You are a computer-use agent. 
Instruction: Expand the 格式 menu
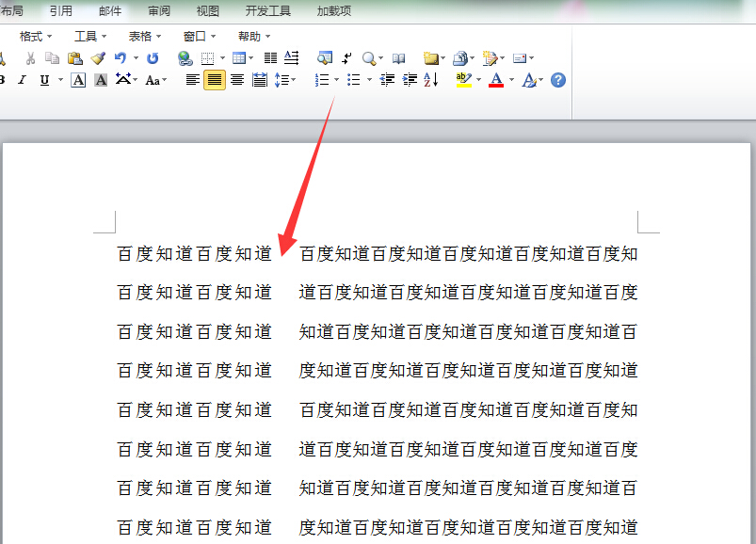[36, 36]
